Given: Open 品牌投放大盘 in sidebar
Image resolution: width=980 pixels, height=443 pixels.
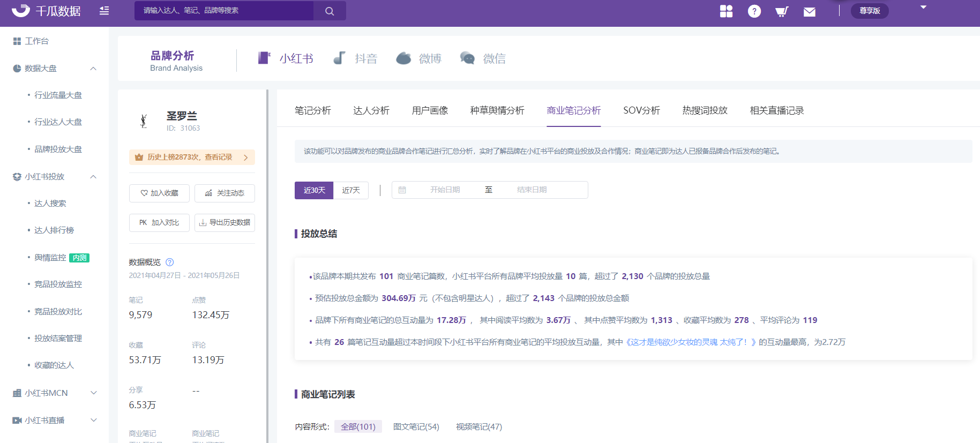Looking at the screenshot, I should click(58, 149).
